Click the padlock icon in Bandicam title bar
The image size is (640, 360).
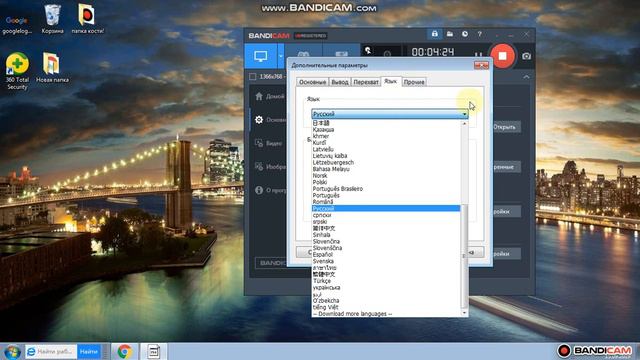point(435,34)
